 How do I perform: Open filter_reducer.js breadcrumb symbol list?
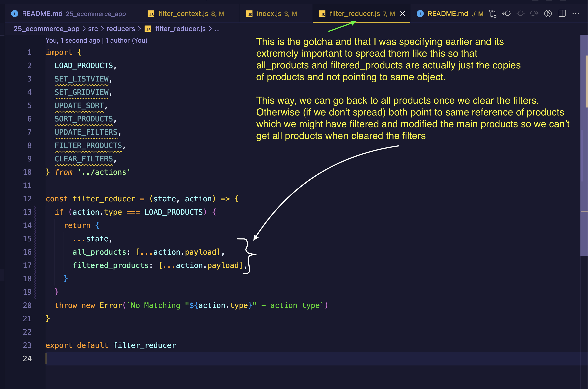(x=180, y=29)
